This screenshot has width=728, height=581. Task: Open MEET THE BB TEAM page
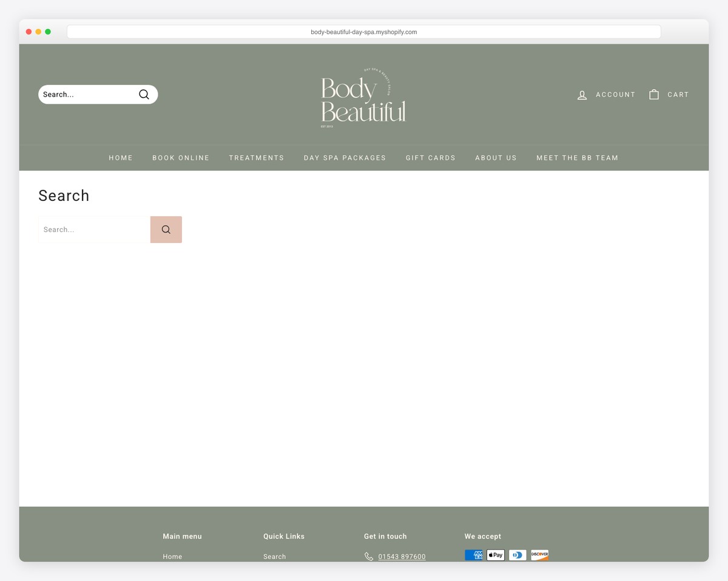tap(577, 158)
